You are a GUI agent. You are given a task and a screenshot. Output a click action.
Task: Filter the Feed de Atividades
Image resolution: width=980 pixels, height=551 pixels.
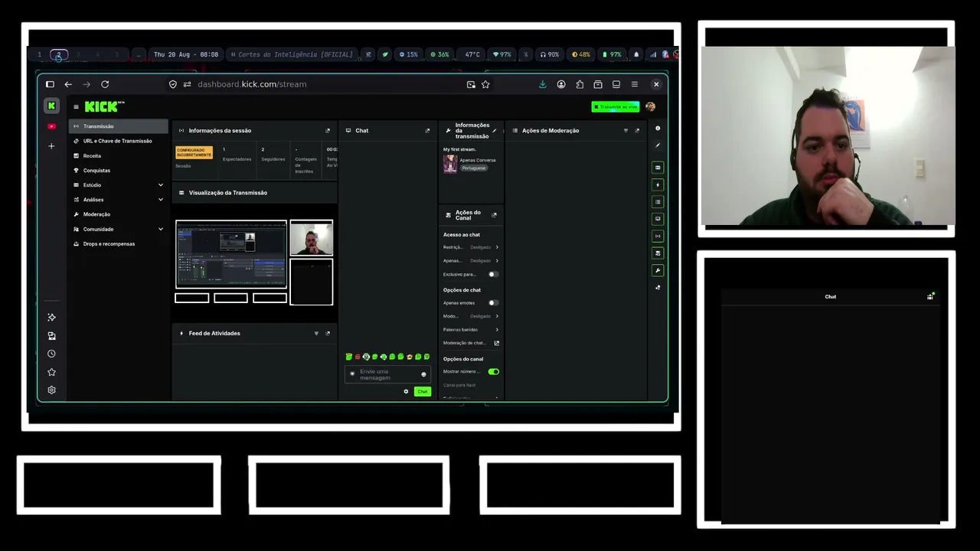316,334
